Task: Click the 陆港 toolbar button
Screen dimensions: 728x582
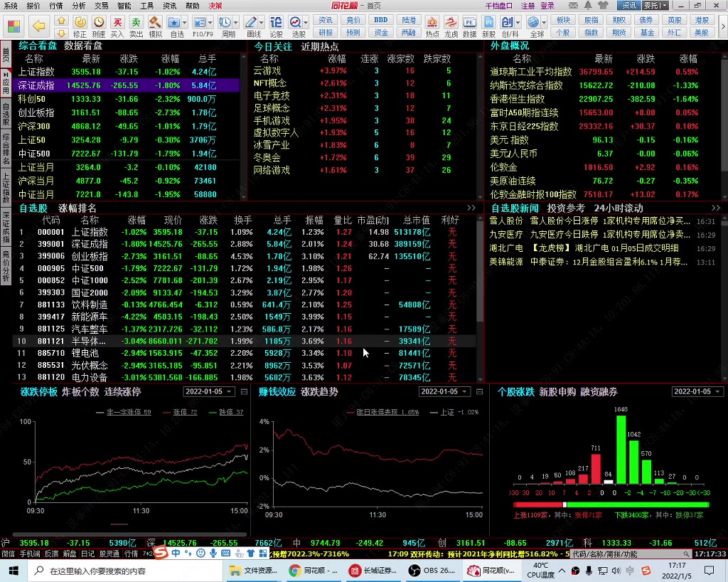Action: pos(409,21)
